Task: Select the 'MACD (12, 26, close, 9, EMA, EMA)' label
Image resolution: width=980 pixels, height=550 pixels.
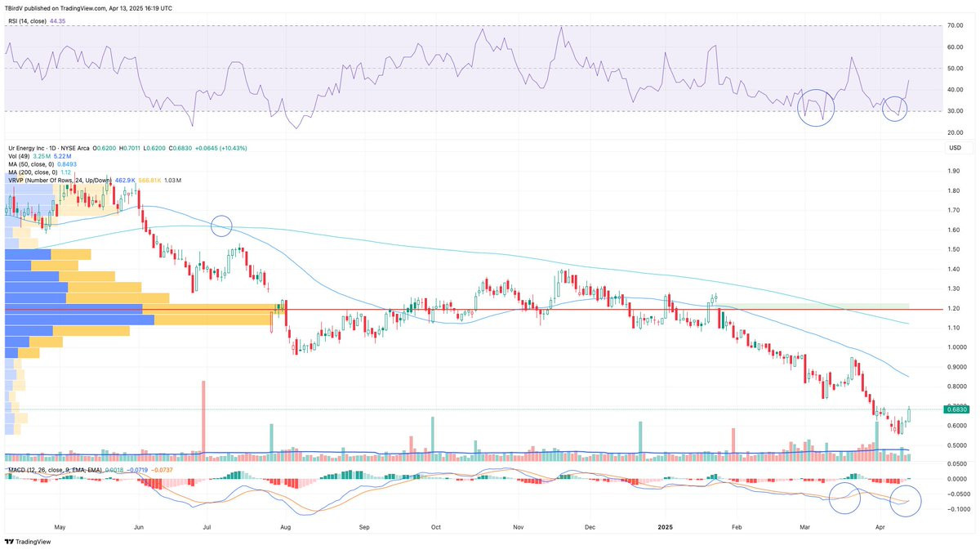Action: (53, 472)
